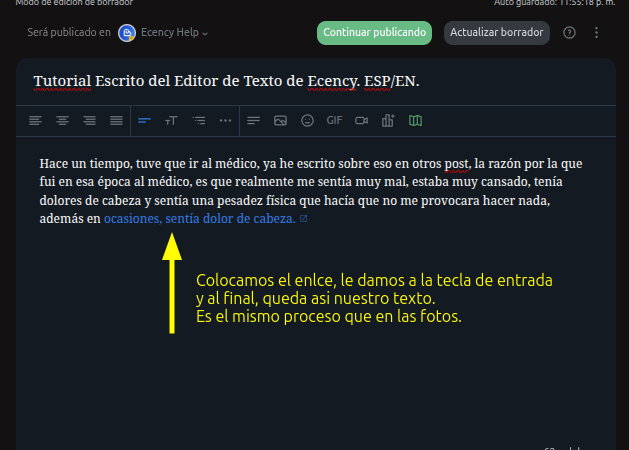629x450 pixels.
Task: Edit the post title field
Action: tap(316, 81)
